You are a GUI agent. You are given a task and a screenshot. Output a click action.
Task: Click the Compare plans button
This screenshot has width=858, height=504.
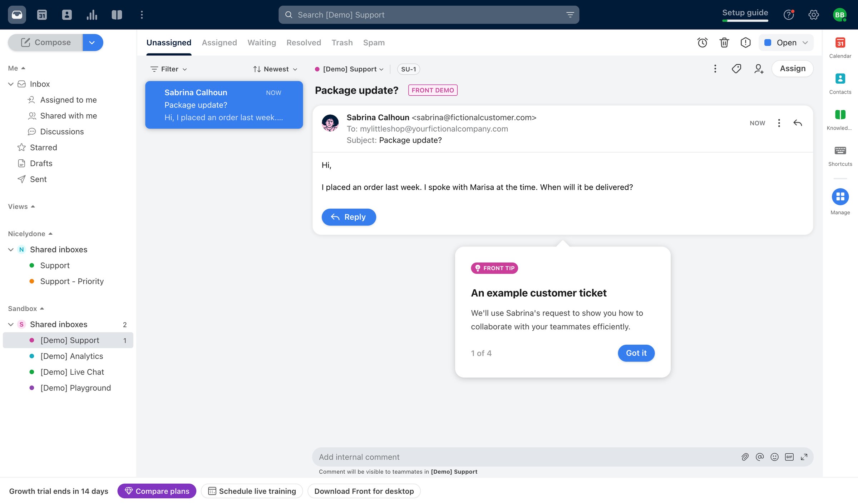coord(157,491)
